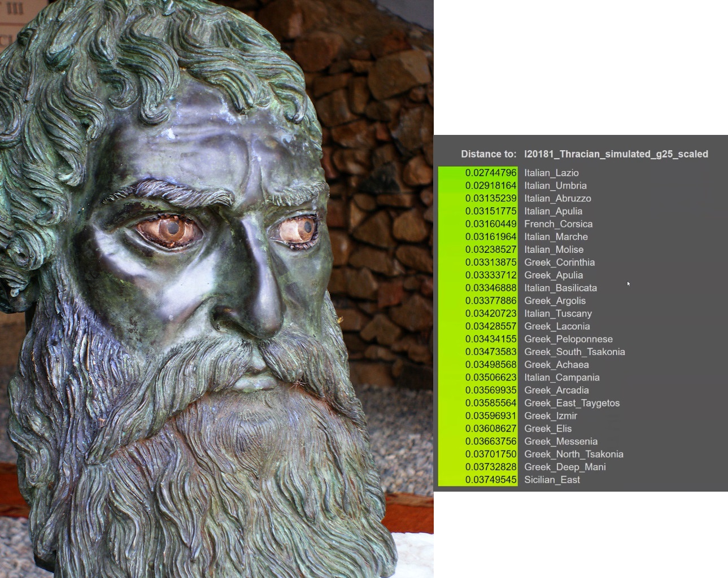Select the Greek_Corinthia entry
This screenshot has height=578, width=728.
pos(559,262)
